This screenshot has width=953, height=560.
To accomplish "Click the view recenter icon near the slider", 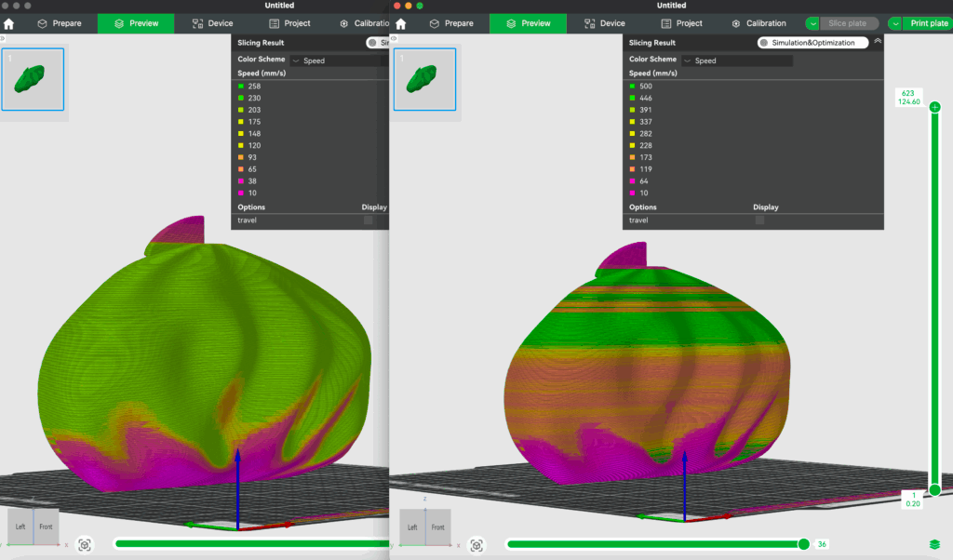I will (477, 545).
